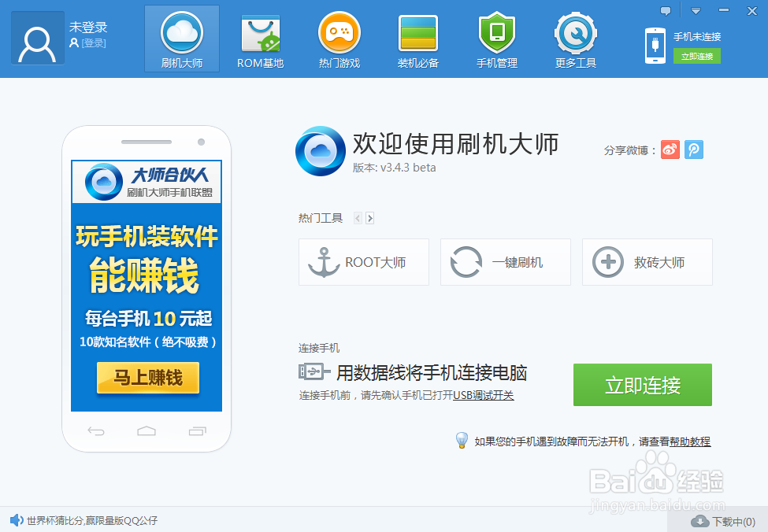768x532 pixels.
Task: Click the USB cable connect icon
Action: click(x=314, y=372)
